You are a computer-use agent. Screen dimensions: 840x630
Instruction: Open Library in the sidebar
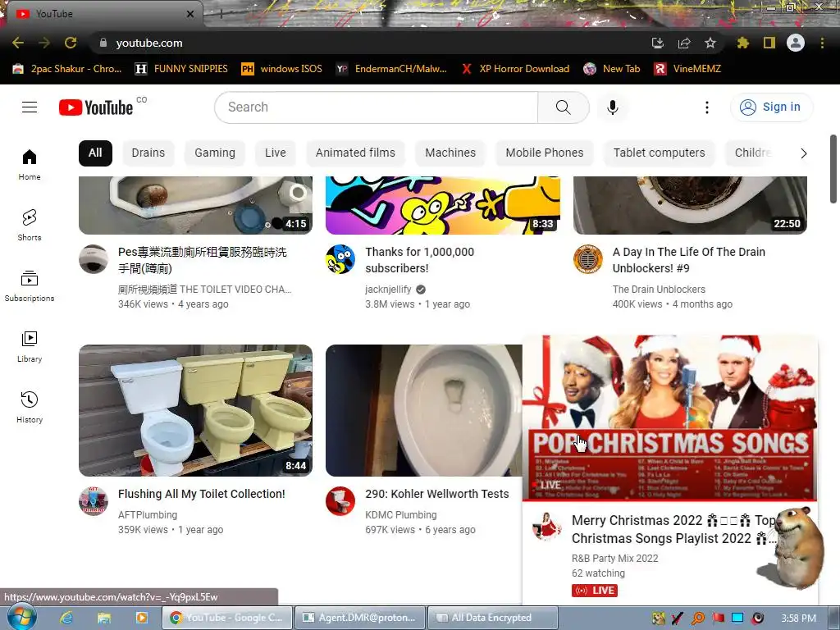(x=30, y=347)
